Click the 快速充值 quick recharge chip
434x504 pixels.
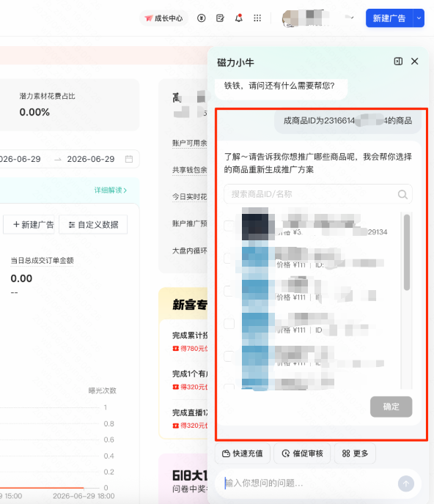tap(243, 453)
